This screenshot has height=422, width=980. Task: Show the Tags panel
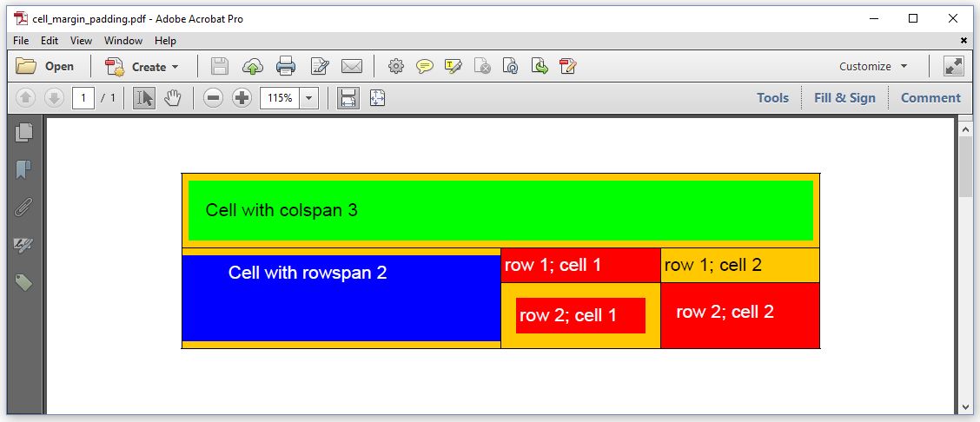tap(23, 283)
